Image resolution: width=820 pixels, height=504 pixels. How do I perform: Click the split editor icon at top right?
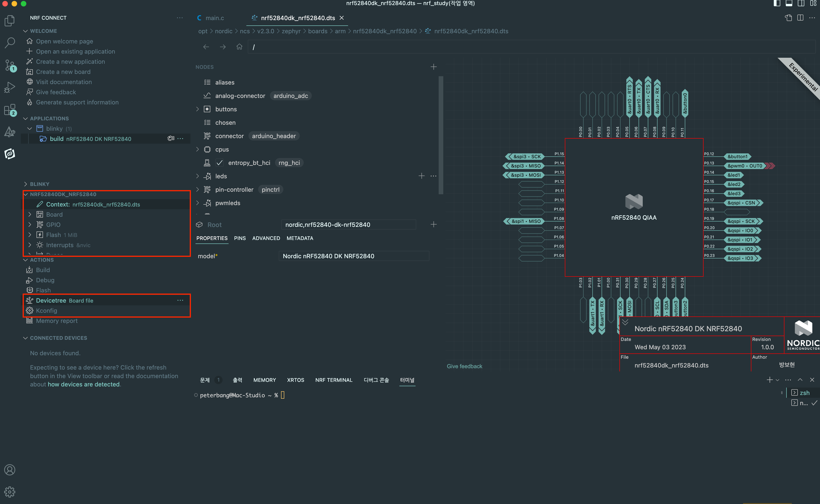[800, 18]
